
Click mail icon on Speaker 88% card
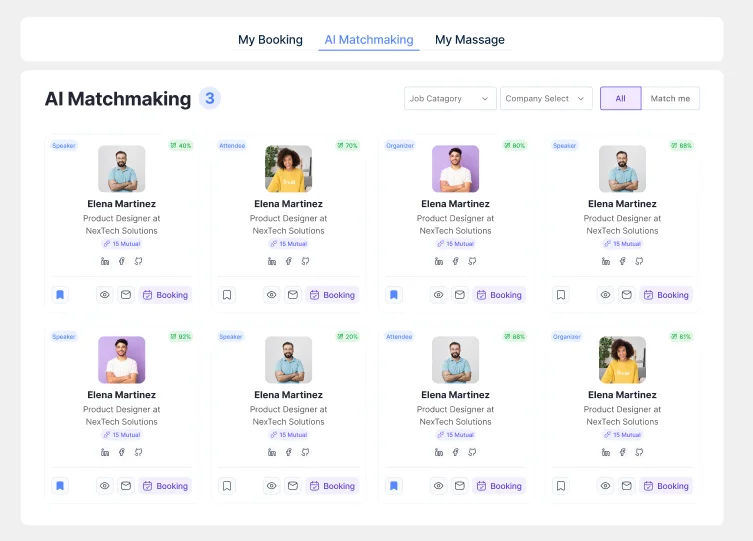(627, 295)
